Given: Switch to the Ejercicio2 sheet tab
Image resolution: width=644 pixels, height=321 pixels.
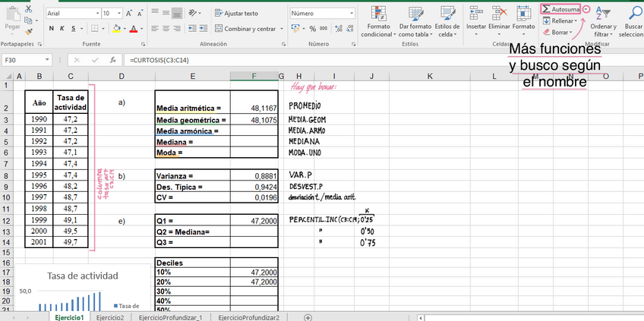Looking at the screenshot, I should [x=110, y=316].
